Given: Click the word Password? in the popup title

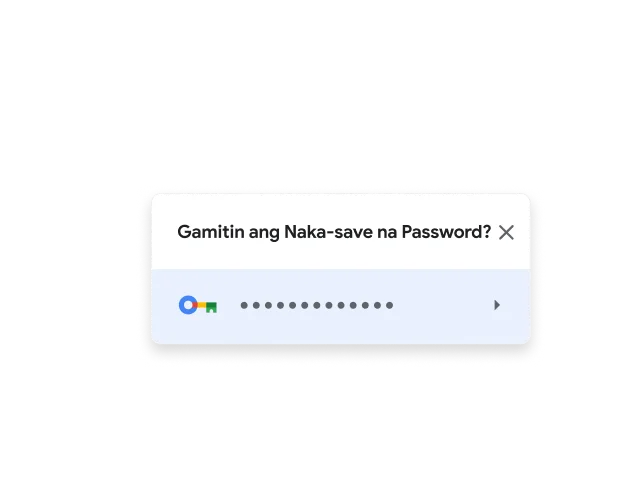Looking at the screenshot, I should point(446,232).
